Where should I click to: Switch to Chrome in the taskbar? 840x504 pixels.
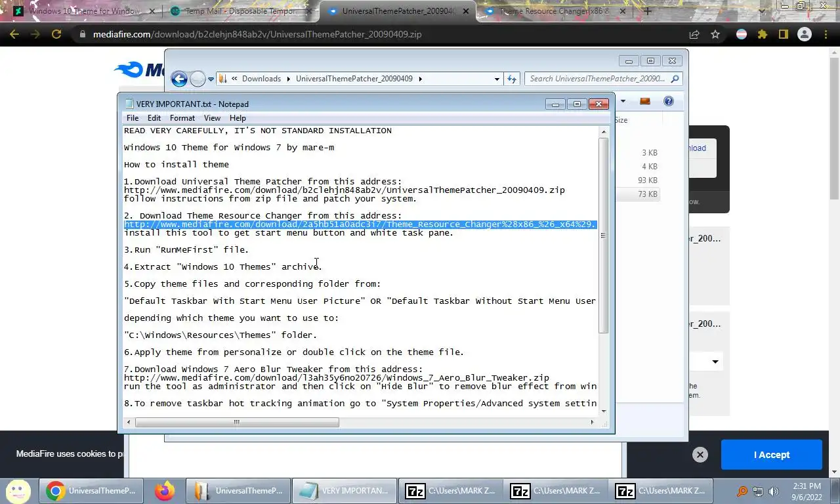point(91,491)
